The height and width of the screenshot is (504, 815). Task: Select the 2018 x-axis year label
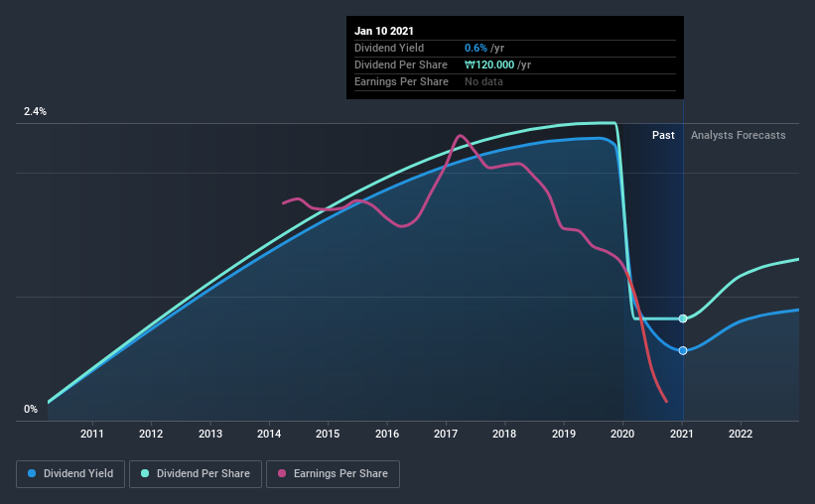504,434
